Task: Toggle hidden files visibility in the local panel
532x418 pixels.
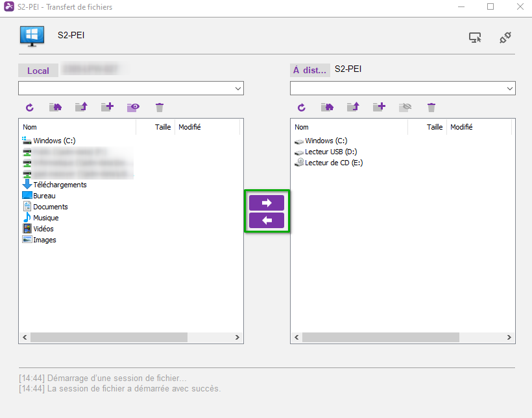Action: point(134,108)
